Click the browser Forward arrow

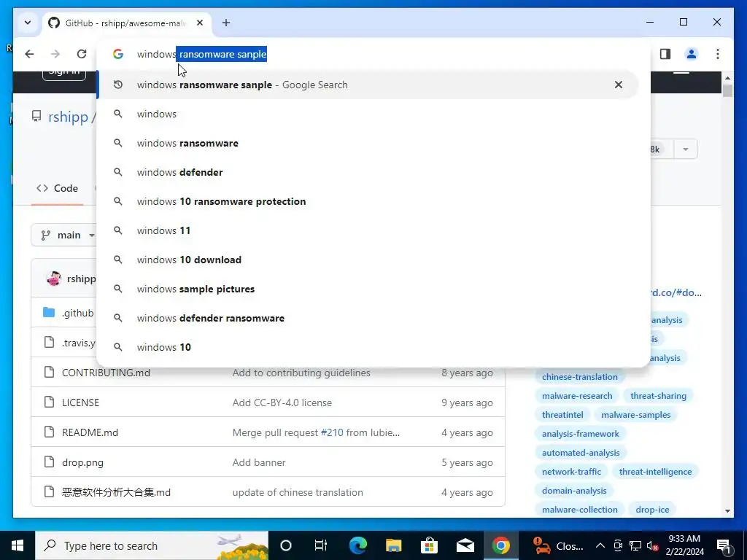(55, 54)
